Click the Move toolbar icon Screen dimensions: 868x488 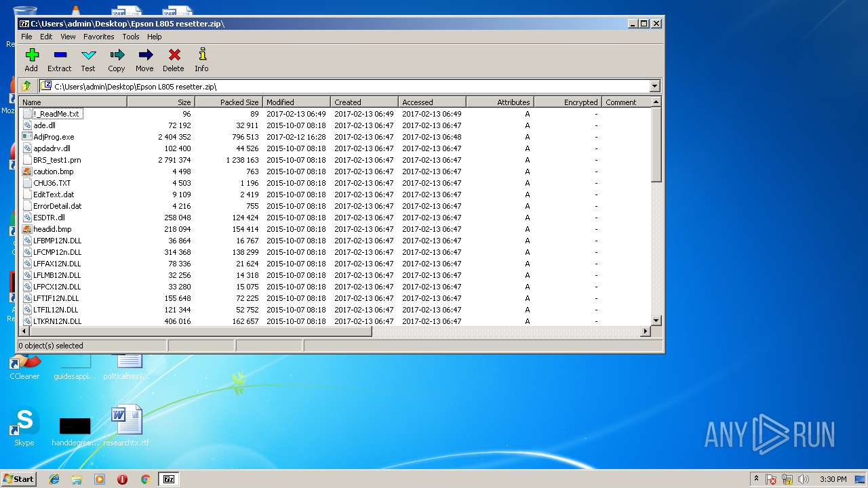(x=144, y=56)
